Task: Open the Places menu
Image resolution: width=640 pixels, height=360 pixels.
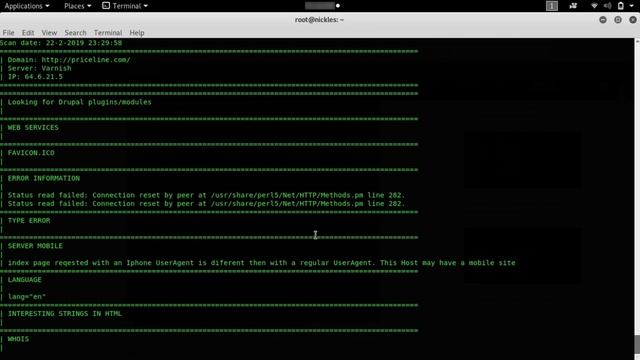Action: [78, 6]
